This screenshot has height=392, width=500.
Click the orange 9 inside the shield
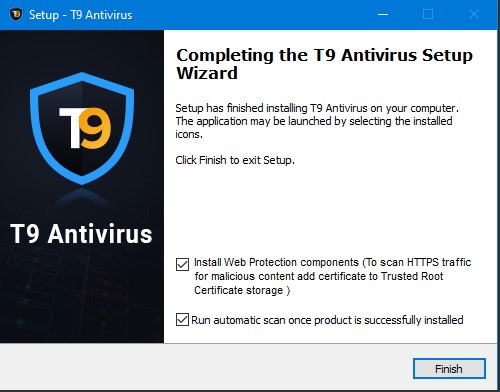[96, 128]
